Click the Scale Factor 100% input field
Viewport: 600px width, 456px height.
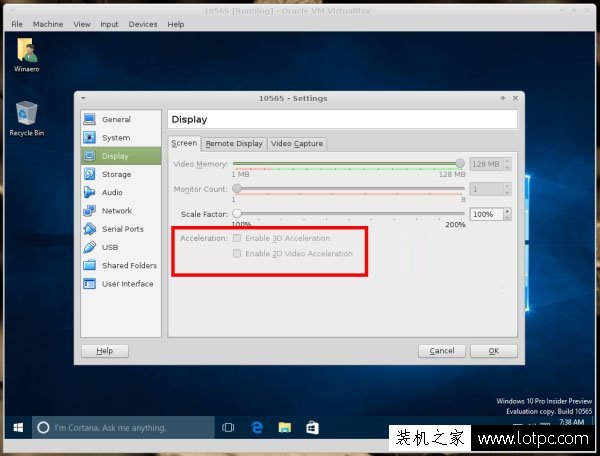[487, 214]
